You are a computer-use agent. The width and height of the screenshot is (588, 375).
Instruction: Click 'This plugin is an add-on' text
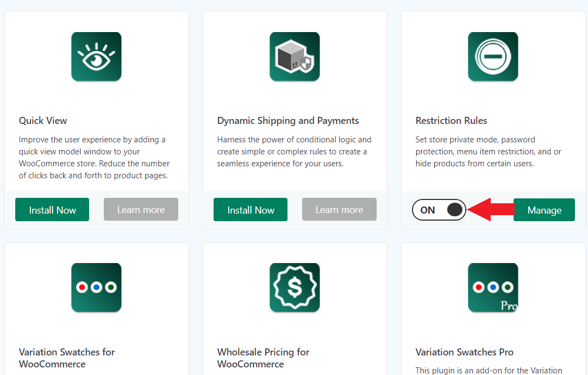(489, 371)
